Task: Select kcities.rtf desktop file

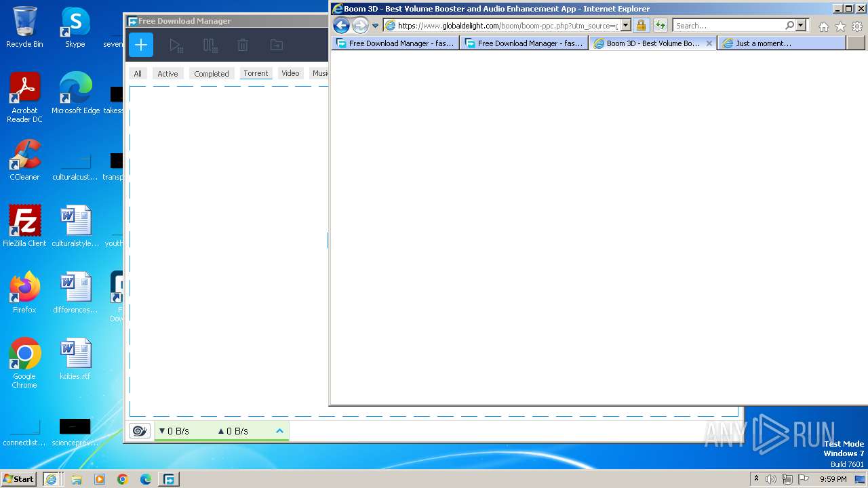Action: 75,359
